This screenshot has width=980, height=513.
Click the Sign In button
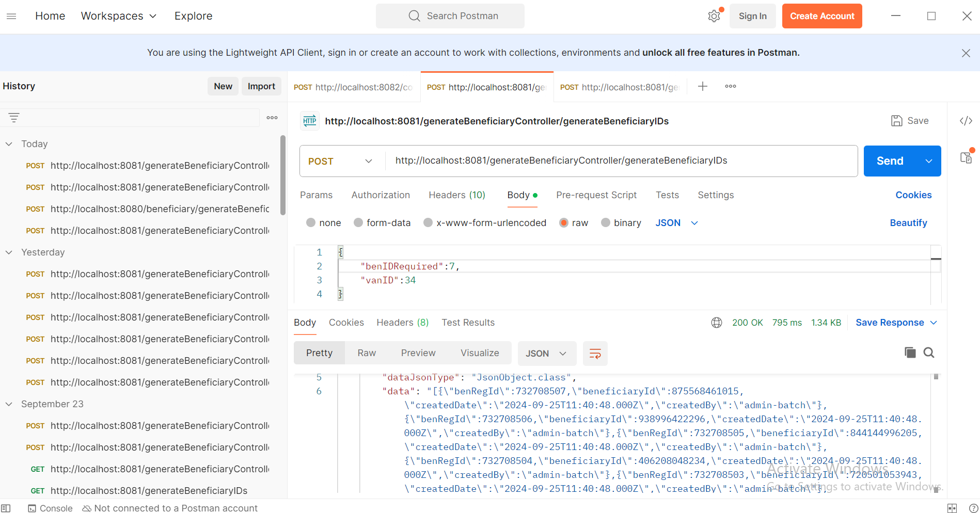pos(752,16)
